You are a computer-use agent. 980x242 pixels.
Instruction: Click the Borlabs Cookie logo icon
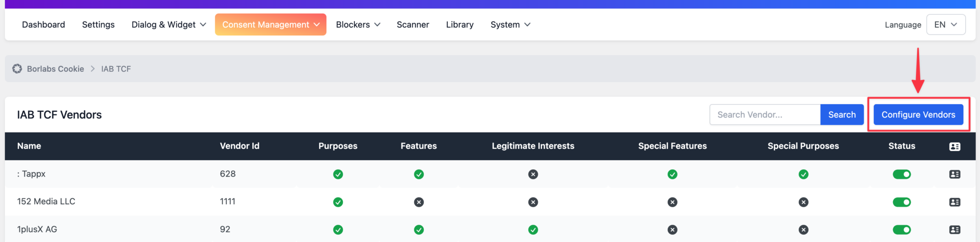17,69
